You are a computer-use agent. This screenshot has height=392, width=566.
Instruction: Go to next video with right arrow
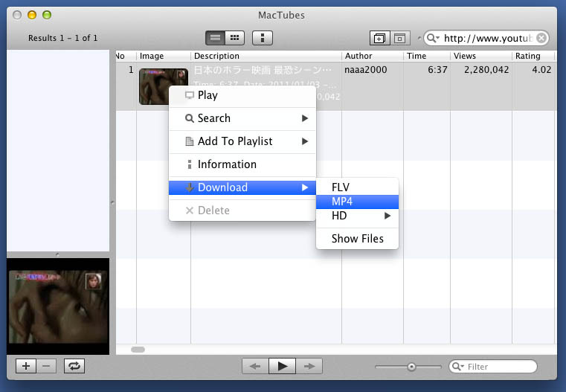[x=309, y=367]
